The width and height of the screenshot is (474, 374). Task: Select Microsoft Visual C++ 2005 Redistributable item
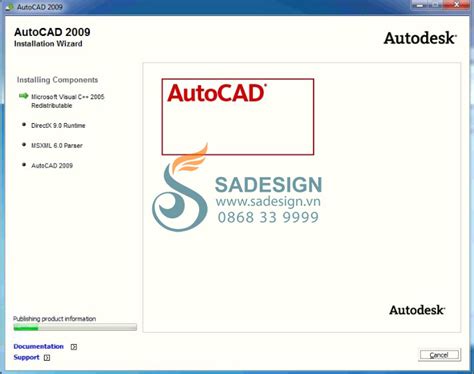coord(68,101)
